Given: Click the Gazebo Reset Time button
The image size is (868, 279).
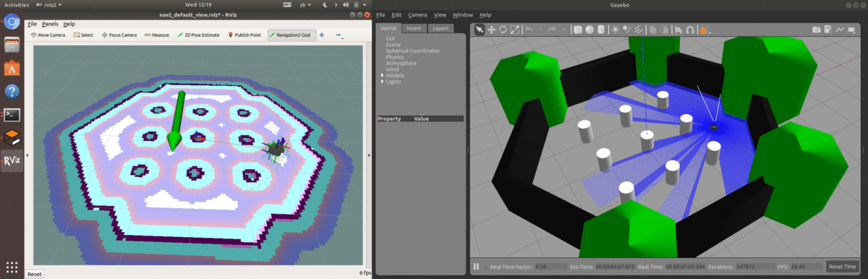Looking at the screenshot, I should click(843, 267).
